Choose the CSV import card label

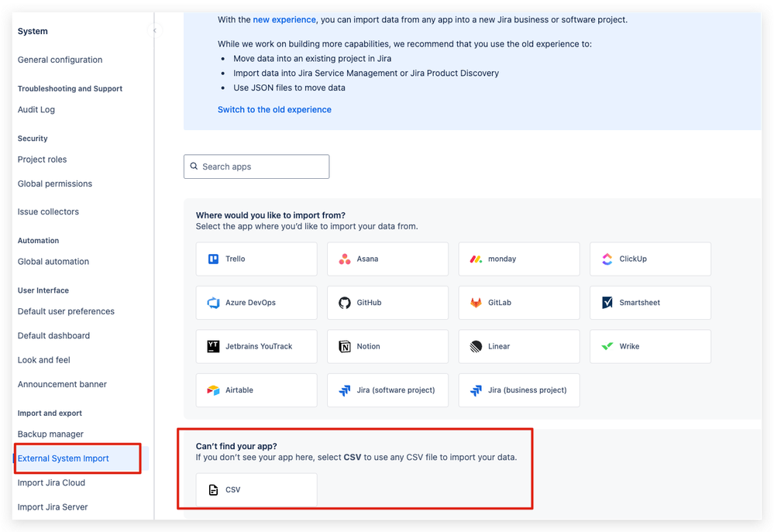(x=233, y=490)
